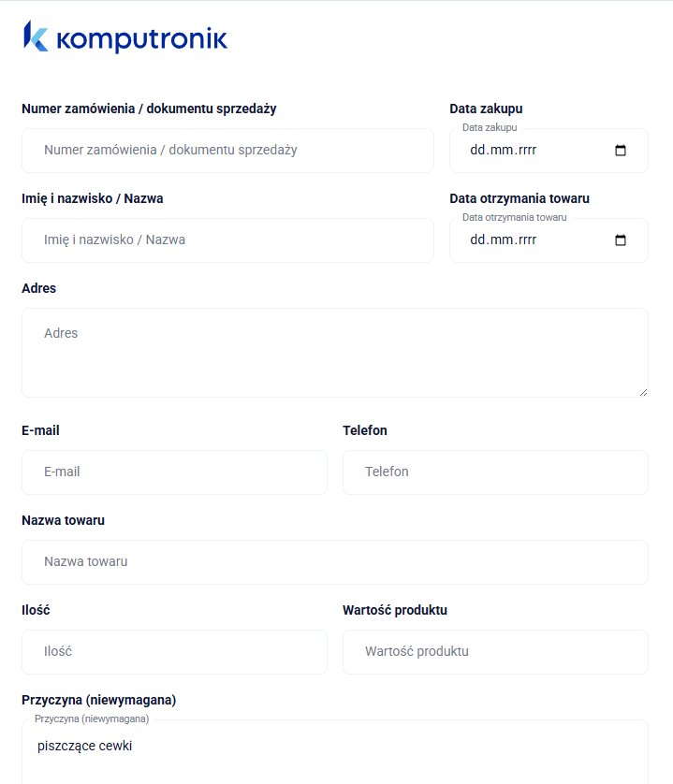Image resolution: width=673 pixels, height=784 pixels.
Task: Click the year part of Data zakupu
Action: click(x=525, y=151)
